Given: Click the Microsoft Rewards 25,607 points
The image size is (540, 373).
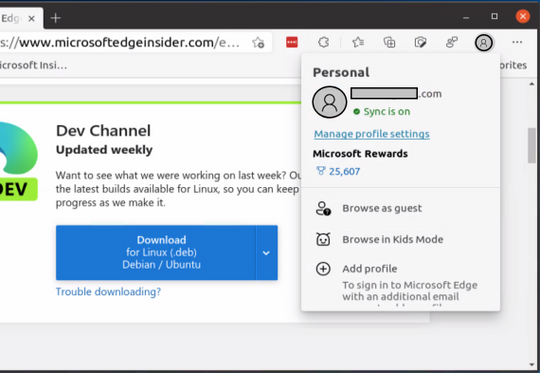Looking at the screenshot, I should [x=338, y=171].
